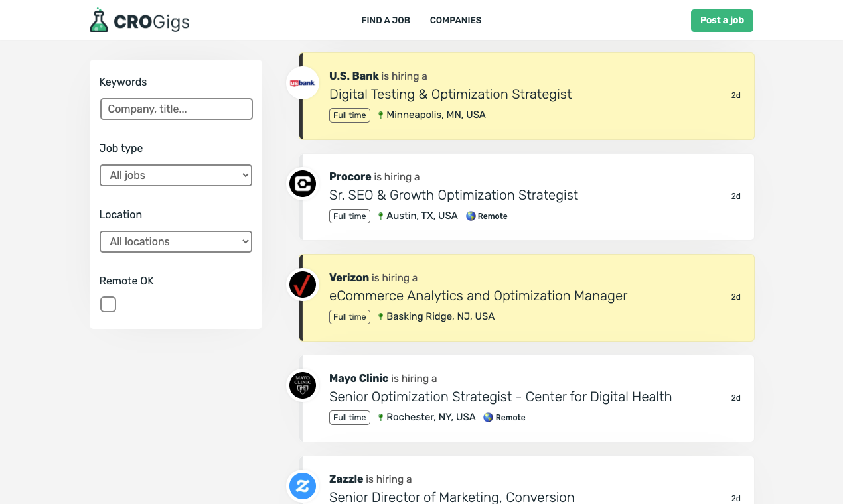Click the Remote globe icon on Mayo Clinic listing

pos(488,417)
